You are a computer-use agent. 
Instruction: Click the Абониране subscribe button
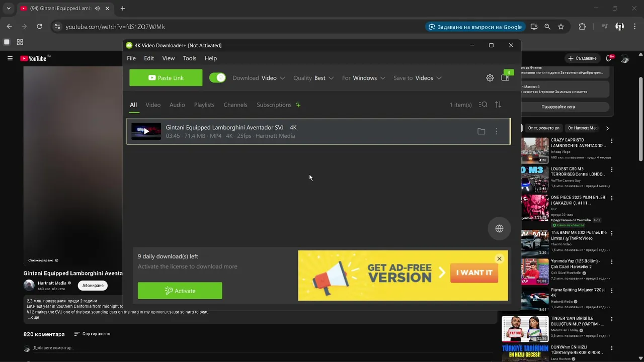pyautogui.click(x=93, y=286)
